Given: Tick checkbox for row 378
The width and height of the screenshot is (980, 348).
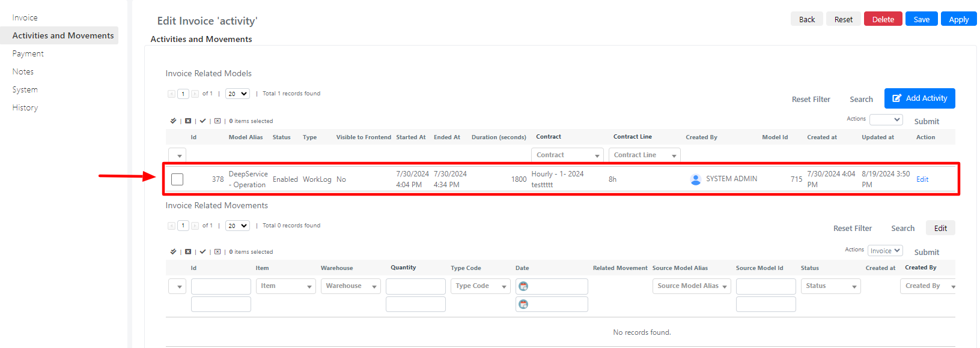Looking at the screenshot, I should [x=177, y=179].
